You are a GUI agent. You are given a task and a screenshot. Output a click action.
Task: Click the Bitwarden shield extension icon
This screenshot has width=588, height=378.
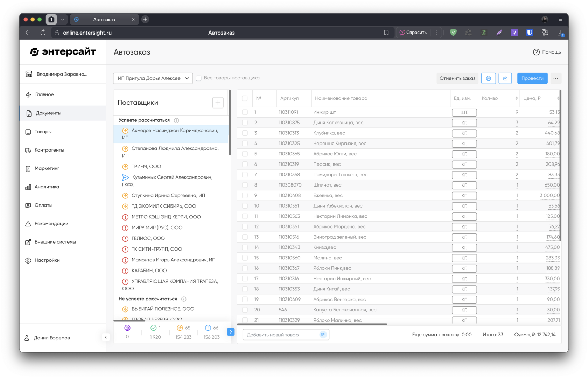pos(530,33)
